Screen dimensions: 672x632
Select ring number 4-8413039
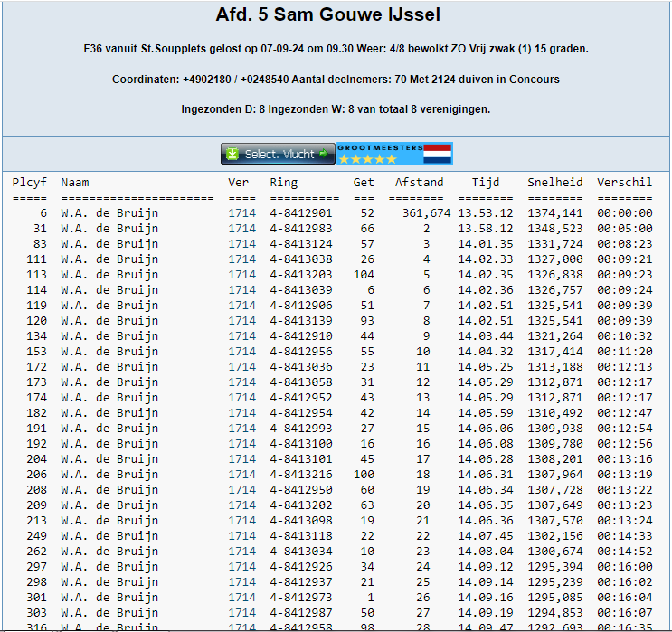click(301, 290)
